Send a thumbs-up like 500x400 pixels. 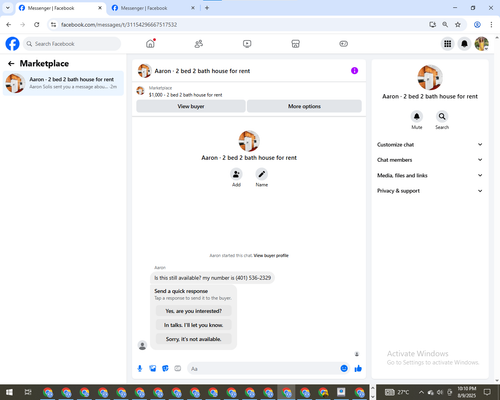point(358,368)
